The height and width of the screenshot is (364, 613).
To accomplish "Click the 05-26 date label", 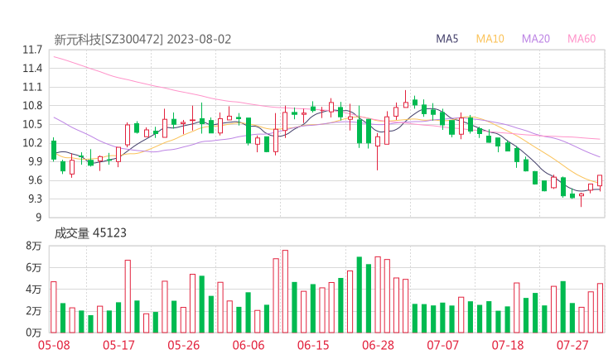I will tap(183, 345).
